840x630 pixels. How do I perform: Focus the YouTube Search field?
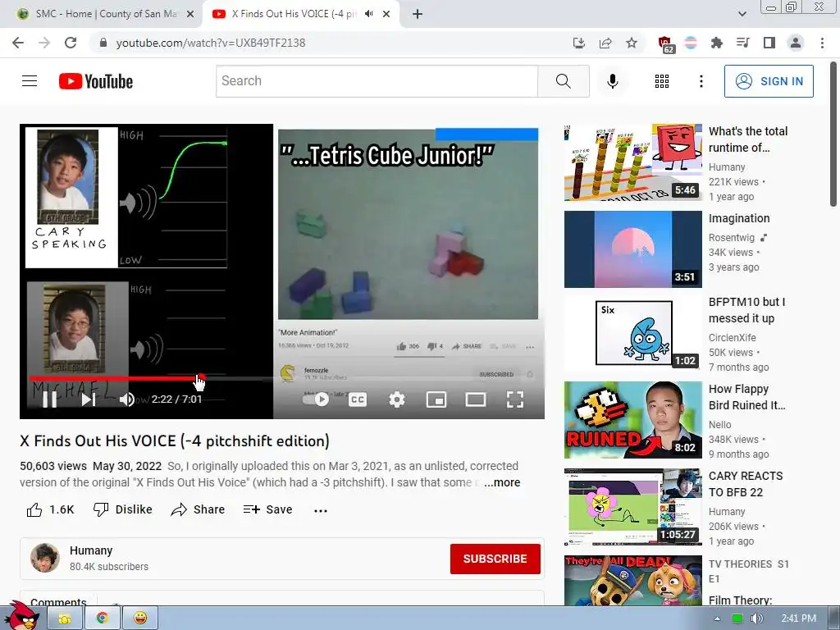pyautogui.click(x=377, y=81)
